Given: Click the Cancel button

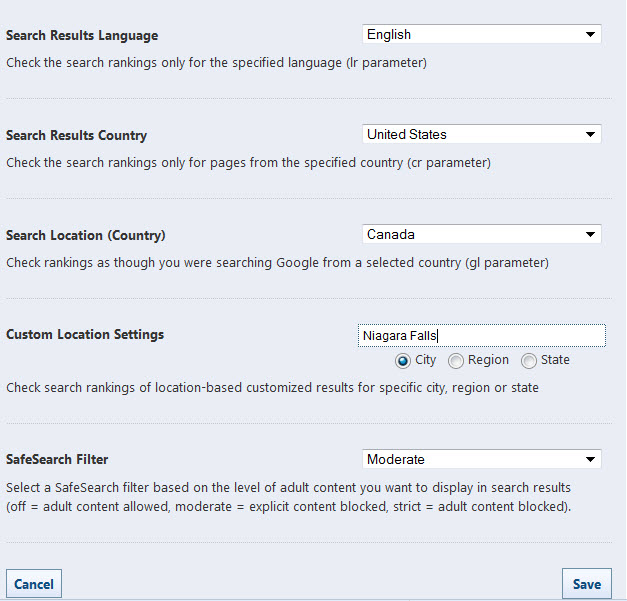Looking at the screenshot, I should pos(34,584).
